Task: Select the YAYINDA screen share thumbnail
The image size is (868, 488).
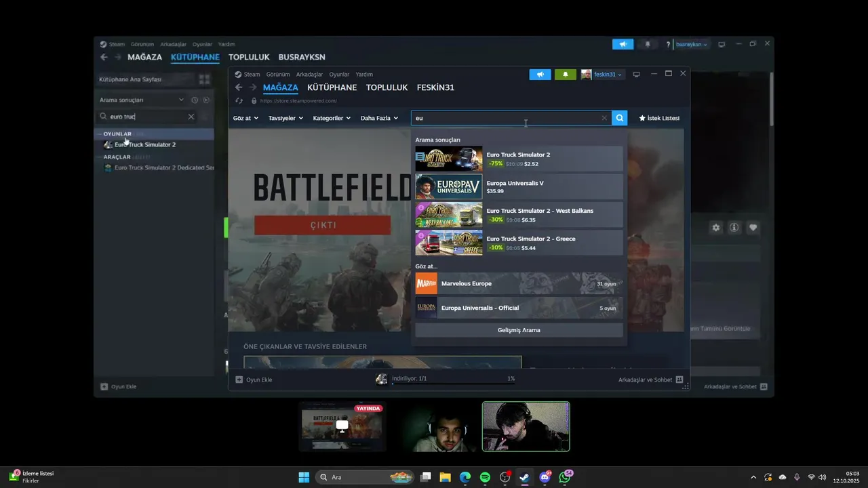Action: click(x=342, y=426)
